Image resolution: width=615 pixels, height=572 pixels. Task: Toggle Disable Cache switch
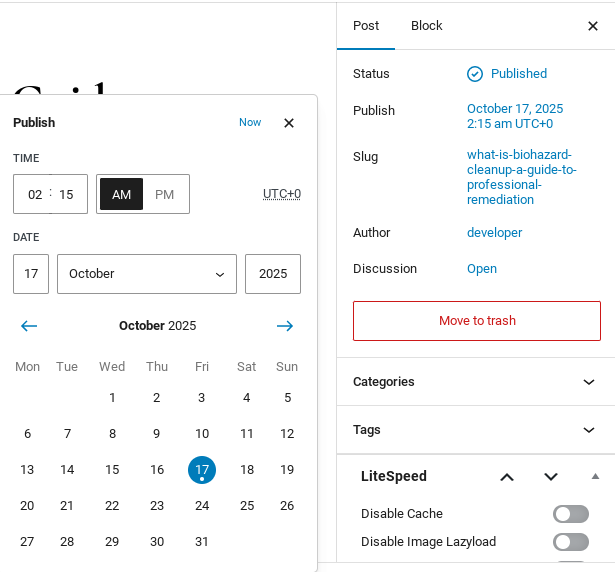tap(571, 514)
